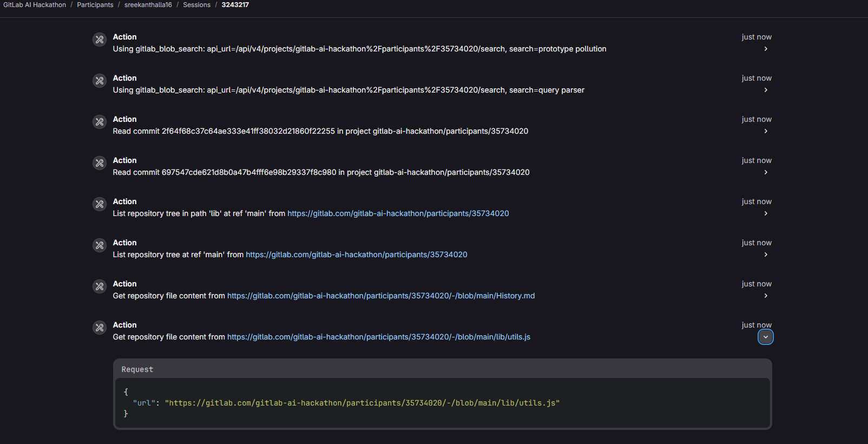Click 'just now' timestamp of prototype pollution action
Screen dimensions: 868x444
(757, 37)
